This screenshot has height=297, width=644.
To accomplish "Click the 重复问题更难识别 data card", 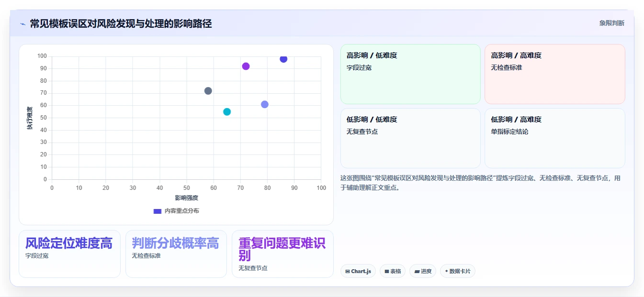I will pyautogui.click(x=282, y=254).
